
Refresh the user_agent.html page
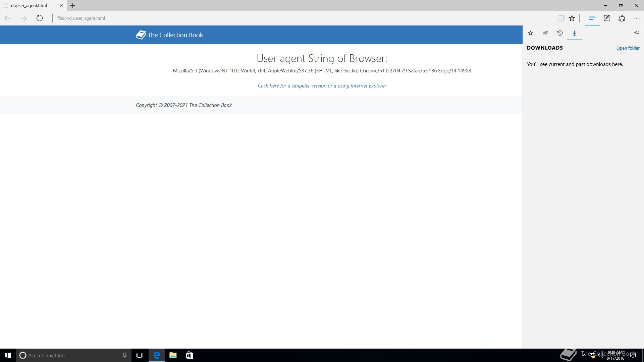[x=40, y=18]
